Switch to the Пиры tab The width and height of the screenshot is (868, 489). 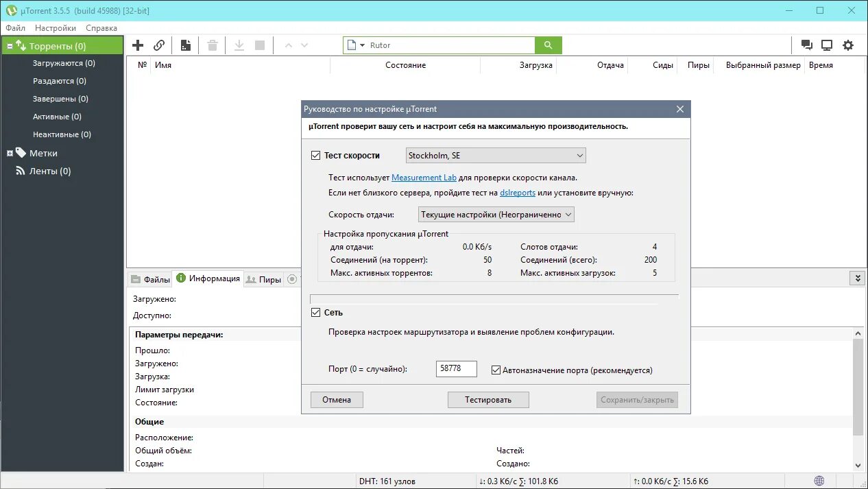264,279
